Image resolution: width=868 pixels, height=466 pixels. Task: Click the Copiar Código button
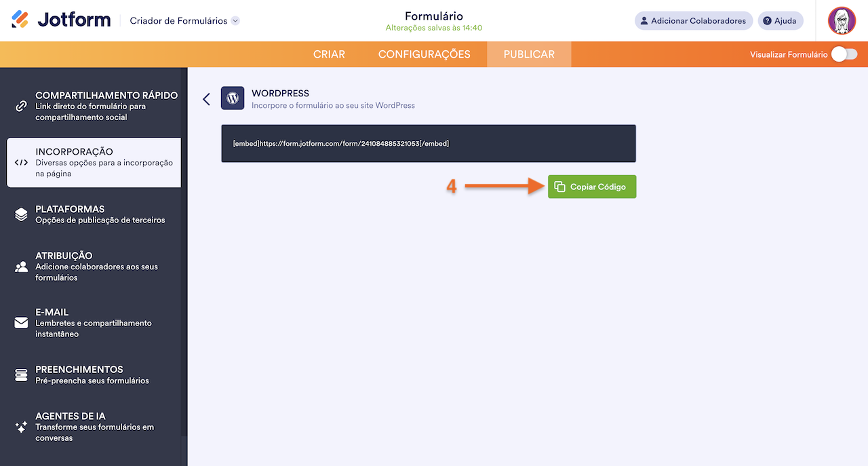pos(591,187)
